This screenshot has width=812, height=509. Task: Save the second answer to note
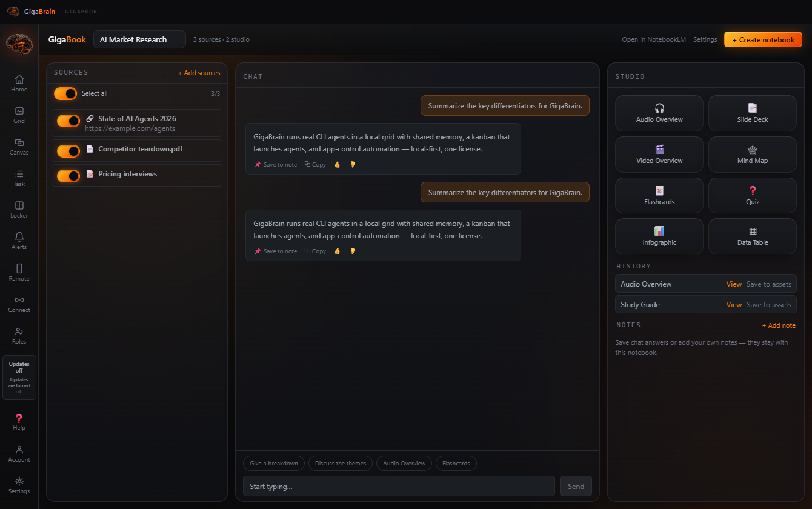click(276, 251)
